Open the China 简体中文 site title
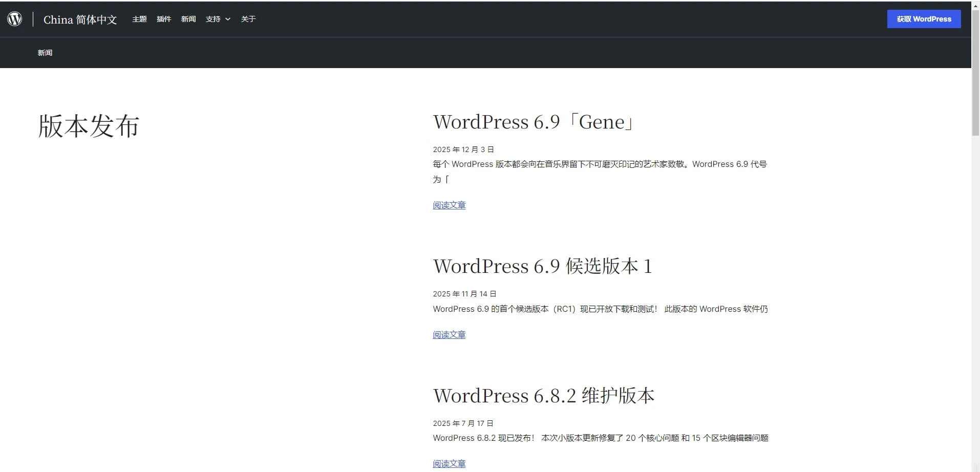The image size is (980, 472). coord(80,19)
